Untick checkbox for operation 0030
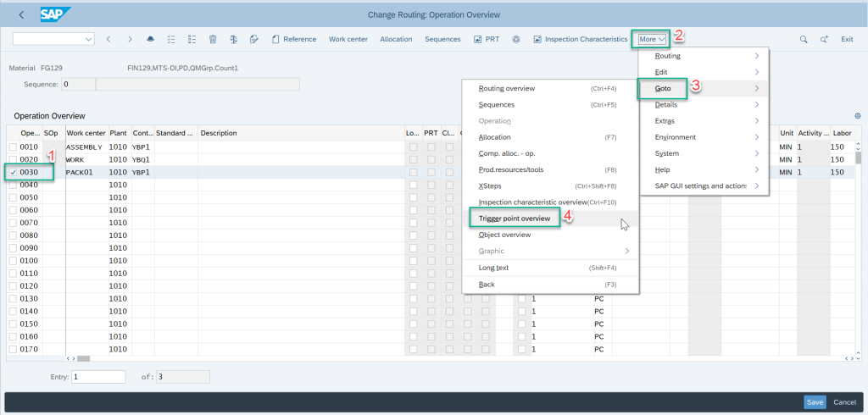The height and width of the screenshot is (415, 868). 13,172
